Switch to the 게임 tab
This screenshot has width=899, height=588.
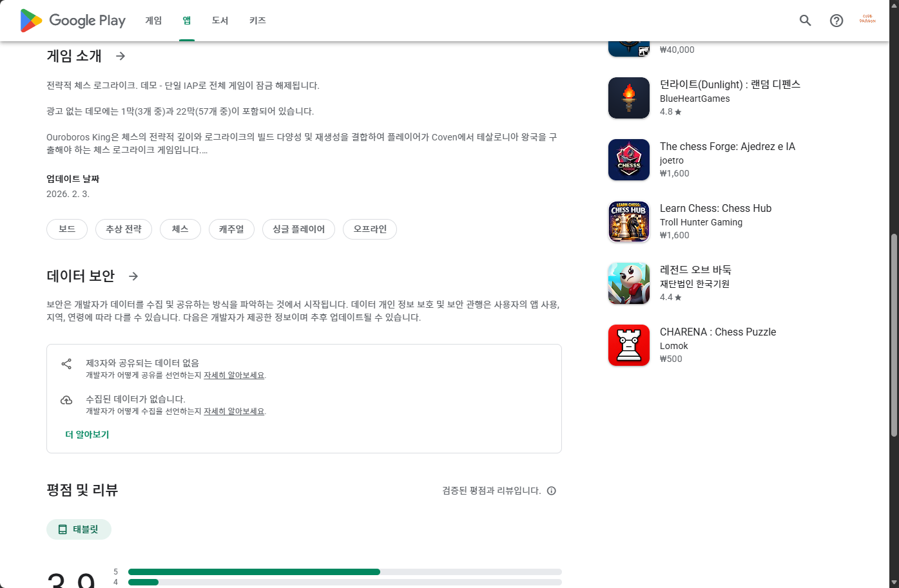[x=153, y=21]
